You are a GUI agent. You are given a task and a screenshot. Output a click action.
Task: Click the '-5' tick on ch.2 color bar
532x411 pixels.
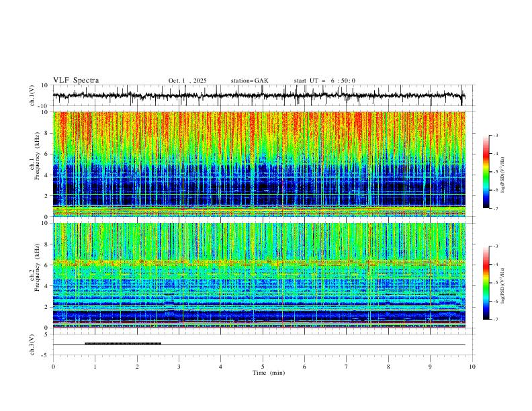(x=496, y=283)
